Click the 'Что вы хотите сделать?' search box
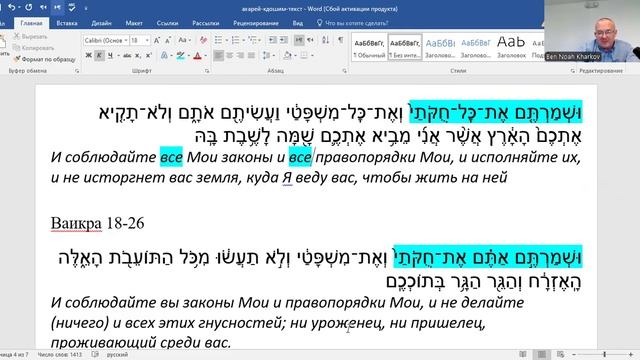640x360 pixels. click(x=352, y=23)
